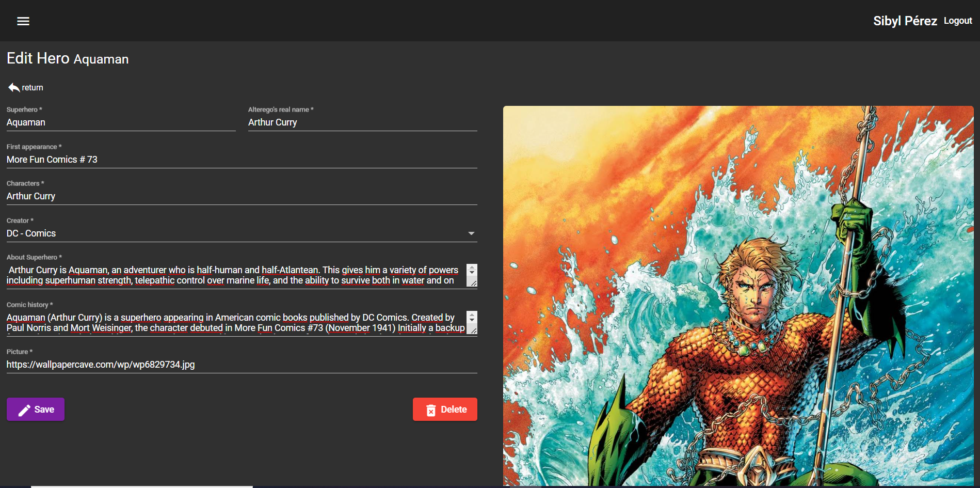This screenshot has width=980, height=488.
Task: Click the user name Sibyl Pérez
Action: click(x=905, y=21)
